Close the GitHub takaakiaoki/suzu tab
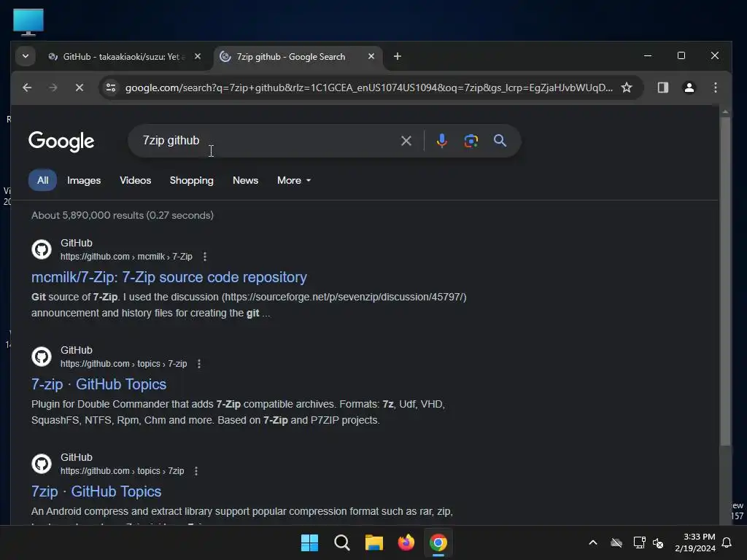The image size is (747, 560). click(197, 56)
